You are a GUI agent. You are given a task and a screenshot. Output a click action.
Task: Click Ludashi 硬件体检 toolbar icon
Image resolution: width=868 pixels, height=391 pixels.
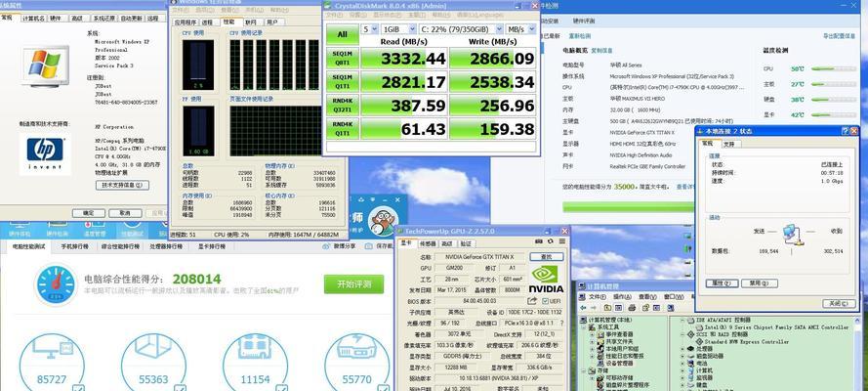[x=20, y=229]
